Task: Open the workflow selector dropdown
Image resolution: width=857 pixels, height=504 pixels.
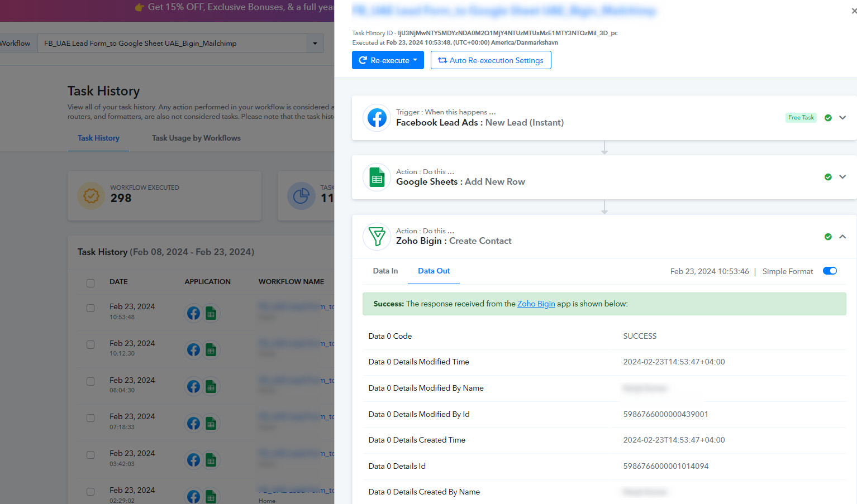Action: click(x=315, y=44)
